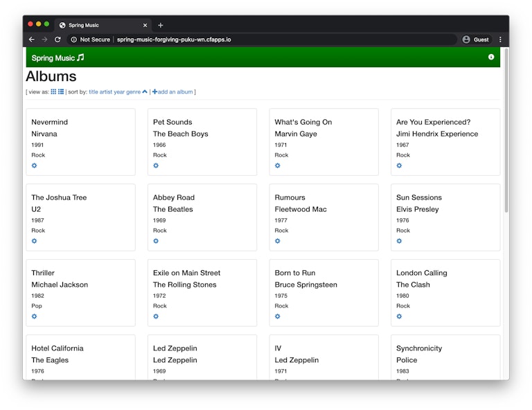532x410 pixels.
Task: Click the Hotel California album title
Action: coord(57,348)
